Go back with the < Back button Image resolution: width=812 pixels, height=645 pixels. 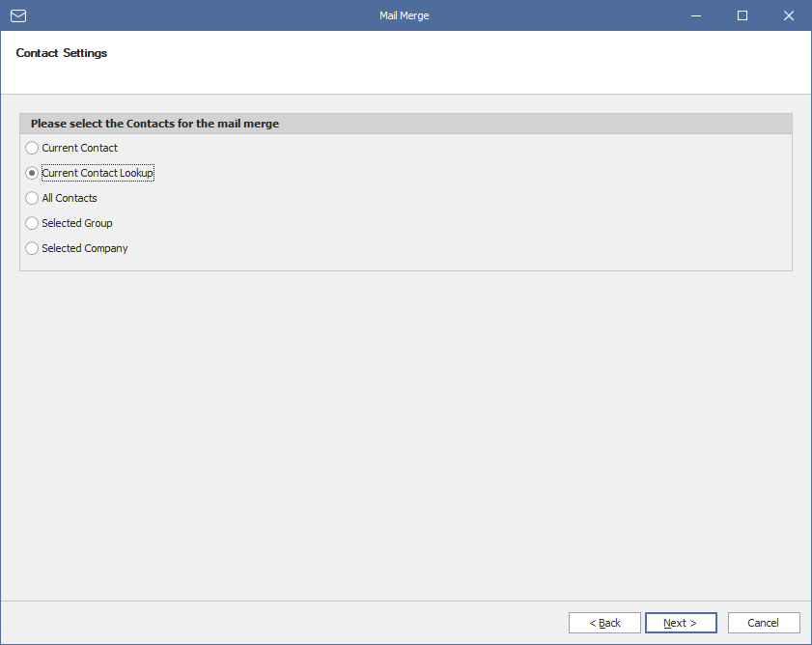tap(604, 623)
